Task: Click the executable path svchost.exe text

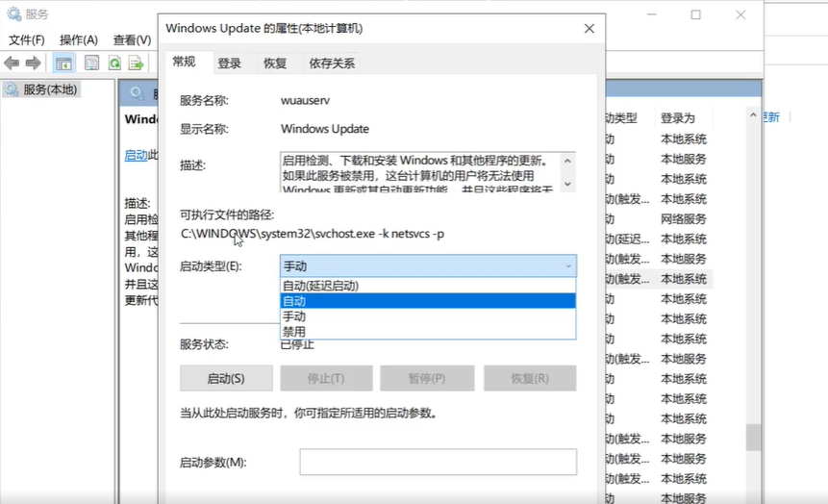Action: tap(313, 234)
